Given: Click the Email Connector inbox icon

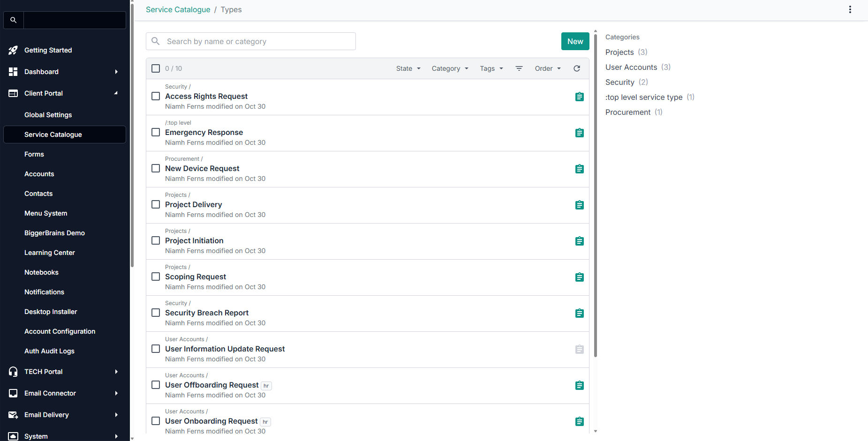Looking at the screenshot, I should tap(13, 393).
